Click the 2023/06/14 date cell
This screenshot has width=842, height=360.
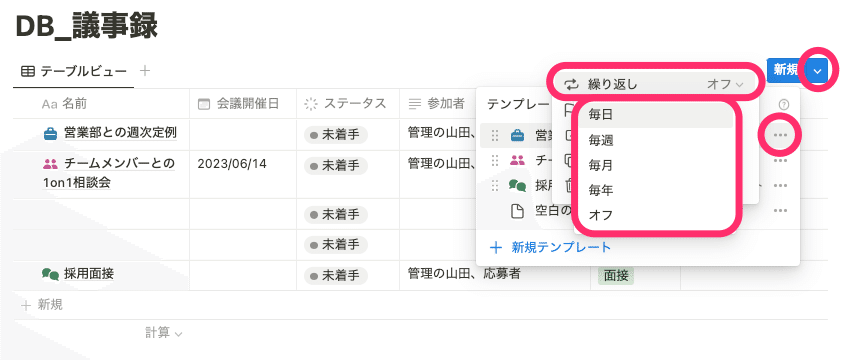pos(232,163)
